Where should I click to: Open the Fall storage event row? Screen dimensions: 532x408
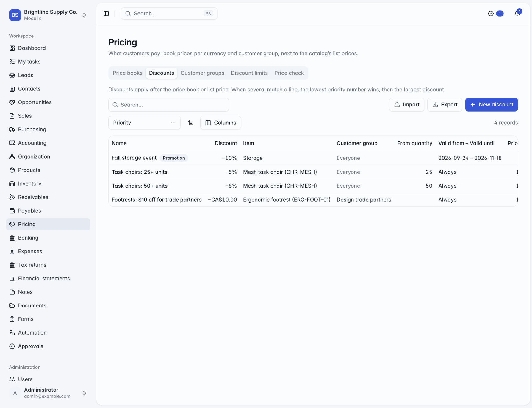pyautogui.click(x=313, y=158)
